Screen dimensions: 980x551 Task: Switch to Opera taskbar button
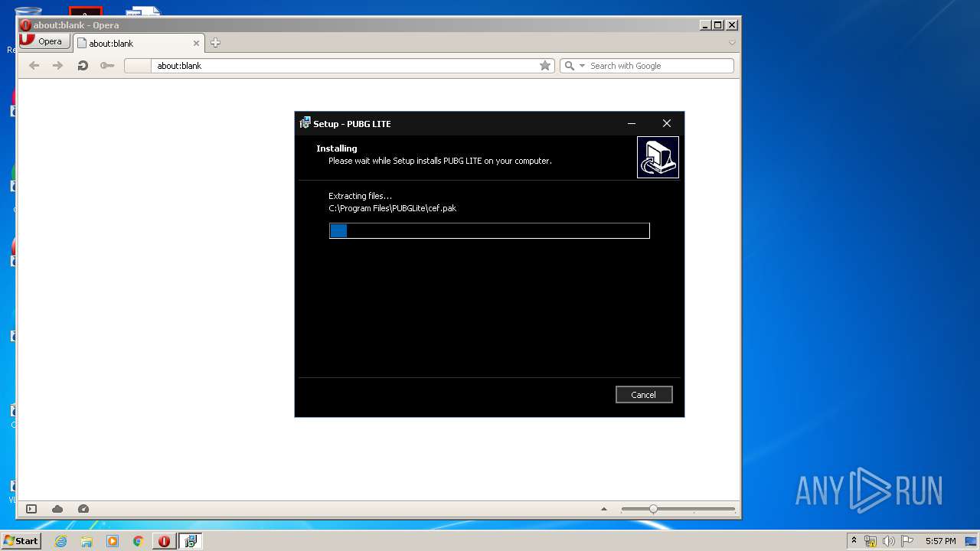(x=164, y=541)
